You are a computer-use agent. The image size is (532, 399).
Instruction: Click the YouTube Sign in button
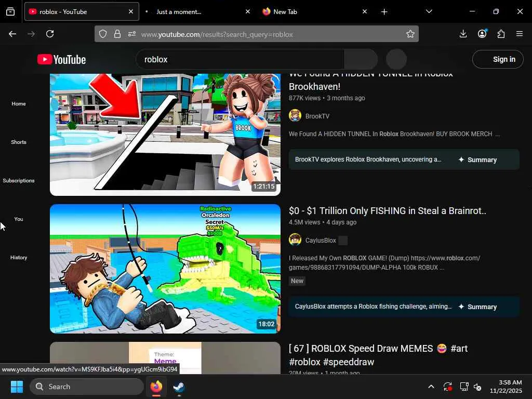pos(498,59)
